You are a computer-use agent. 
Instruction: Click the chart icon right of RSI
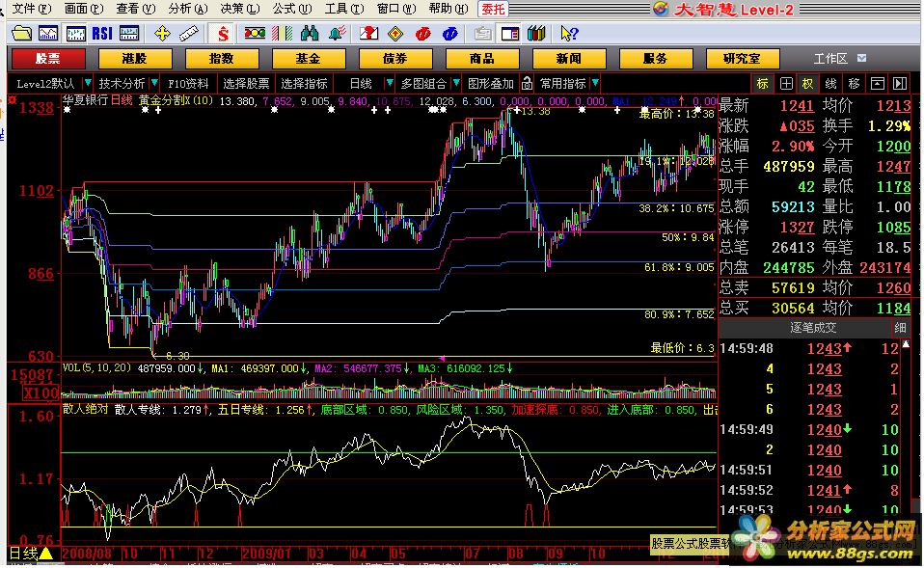[129, 34]
